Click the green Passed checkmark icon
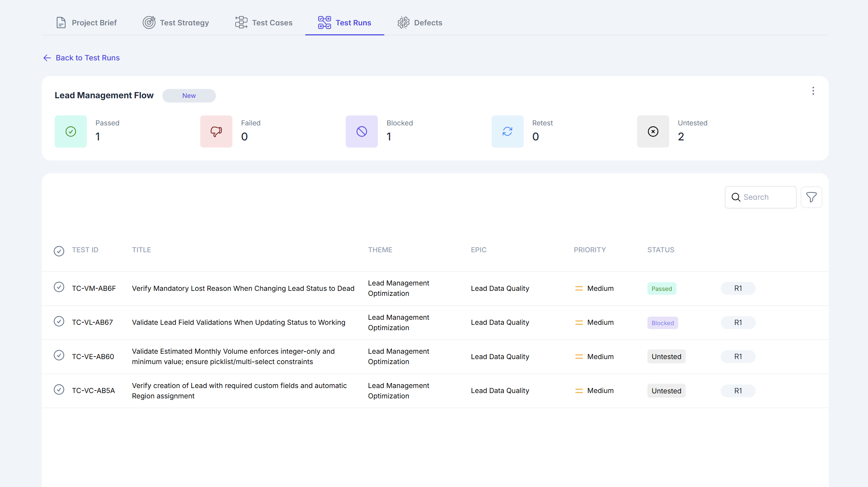Screen dimensions: 868x487 [x=71, y=131]
